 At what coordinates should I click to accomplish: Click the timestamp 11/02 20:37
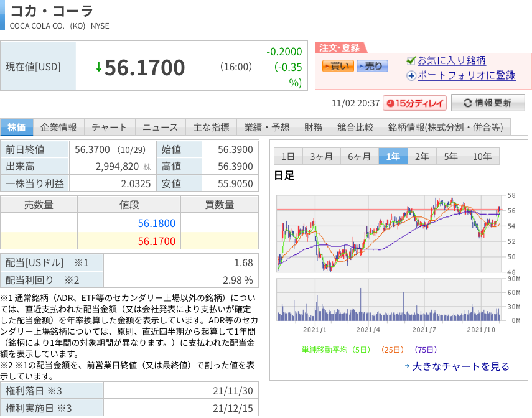tap(355, 103)
